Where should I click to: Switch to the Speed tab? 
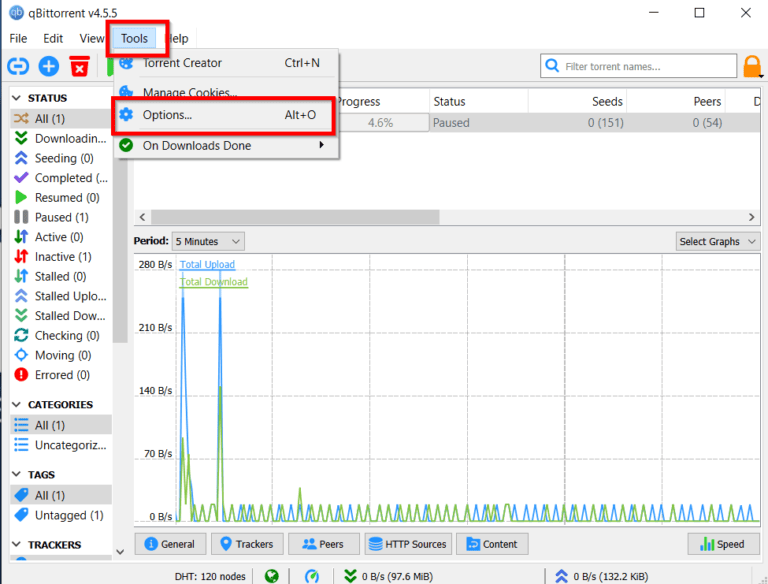pyautogui.click(x=723, y=544)
